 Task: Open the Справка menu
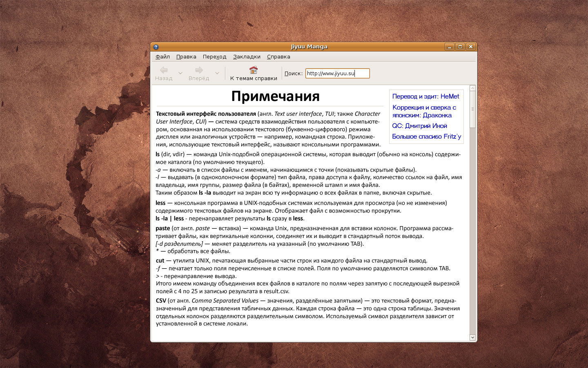click(278, 57)
